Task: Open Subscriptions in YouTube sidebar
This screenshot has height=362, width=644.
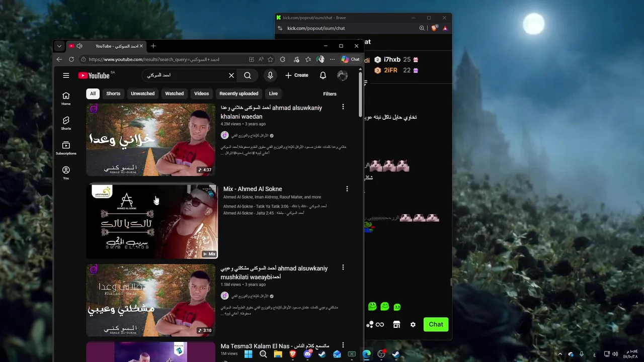Action: point(66,148)
